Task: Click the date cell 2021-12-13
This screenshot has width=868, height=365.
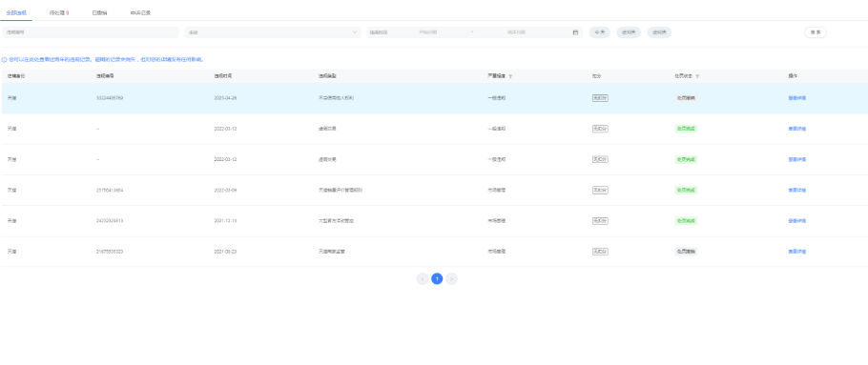Action: (x=225, y=221)
